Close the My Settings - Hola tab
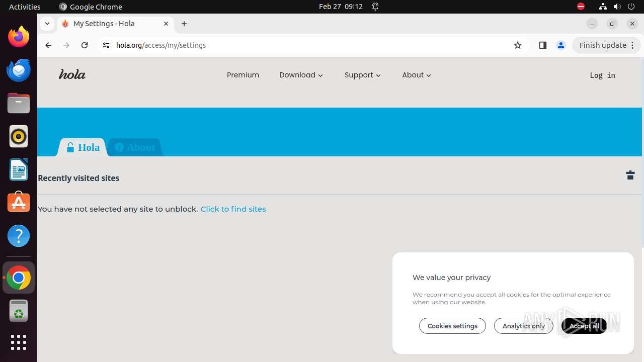644x362 pixels. (x=166, y=24)
